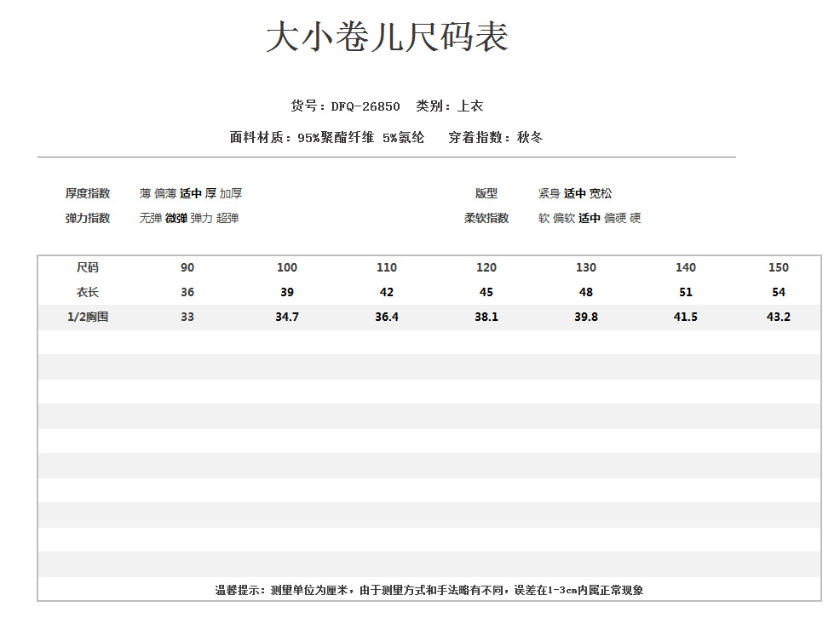Click size 110 column header
Screen dimensions: 840x618
[x=387, y=267]
